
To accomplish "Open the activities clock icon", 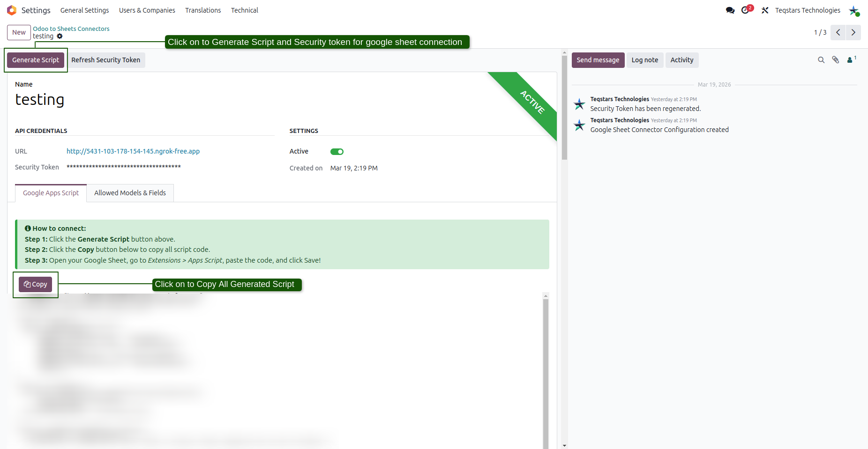I will [x=746, y=10].
